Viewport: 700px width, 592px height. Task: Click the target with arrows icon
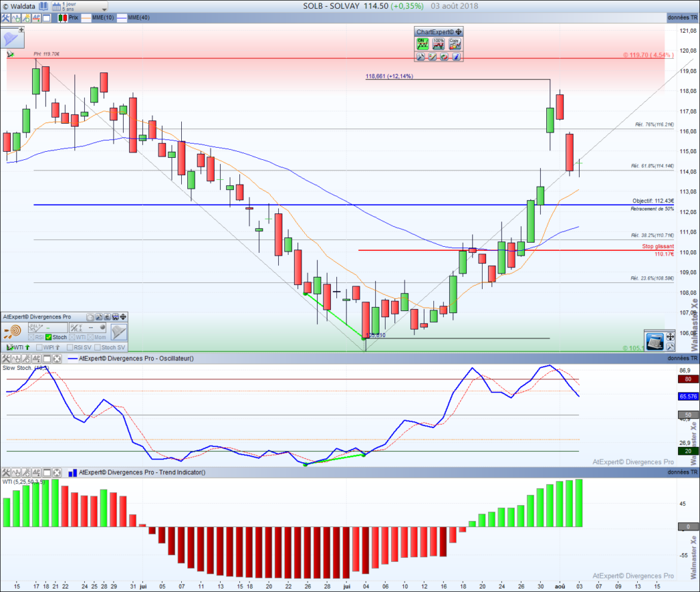pos(12,332)
